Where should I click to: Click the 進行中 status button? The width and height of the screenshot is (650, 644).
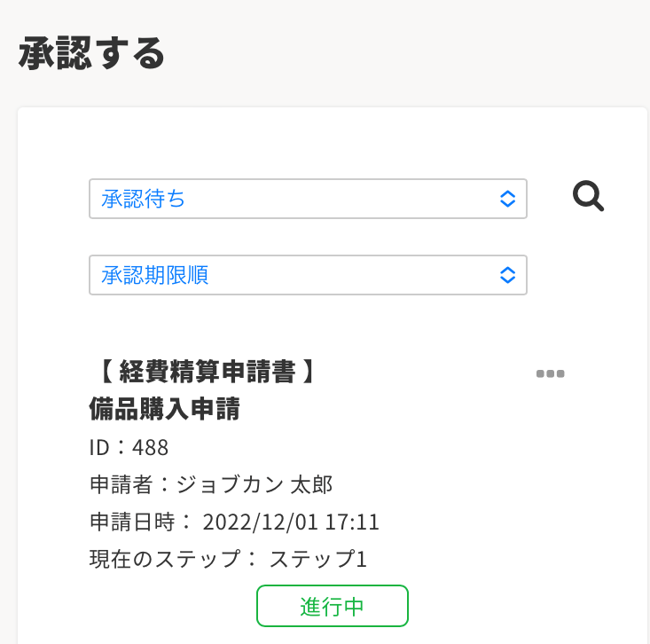pyautogui.click(x=332, y=607)
